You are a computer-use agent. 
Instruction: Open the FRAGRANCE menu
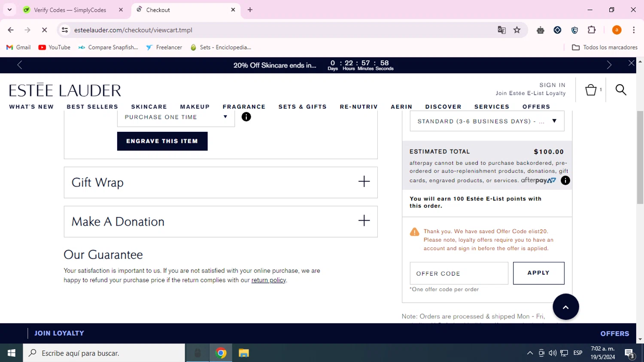coord(244,106)
